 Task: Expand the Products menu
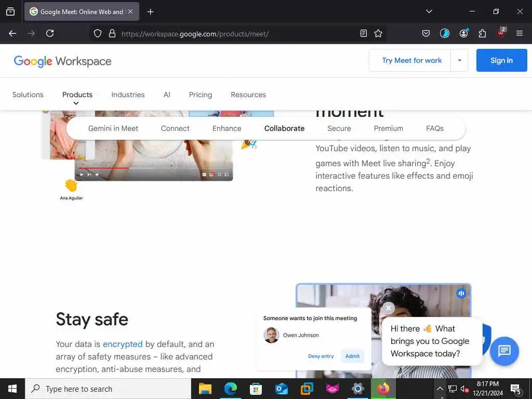77,95
